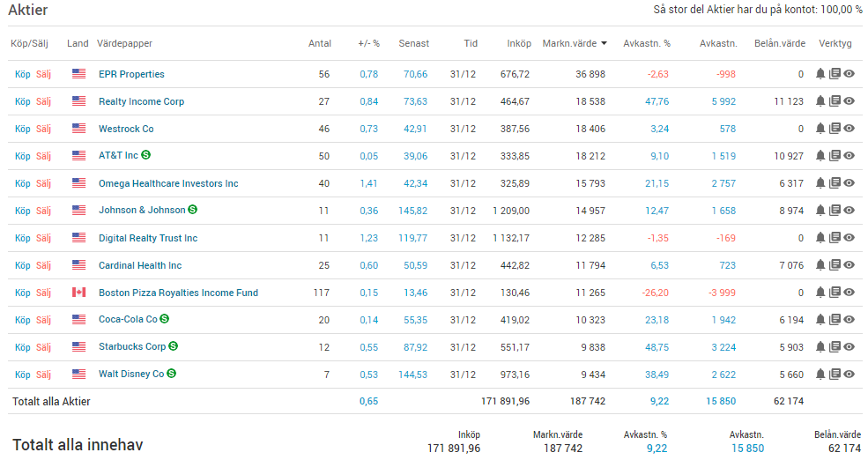
Task: Toggle the watch eye icon for Starbucks Corp
Action: (x=849, y=346)
